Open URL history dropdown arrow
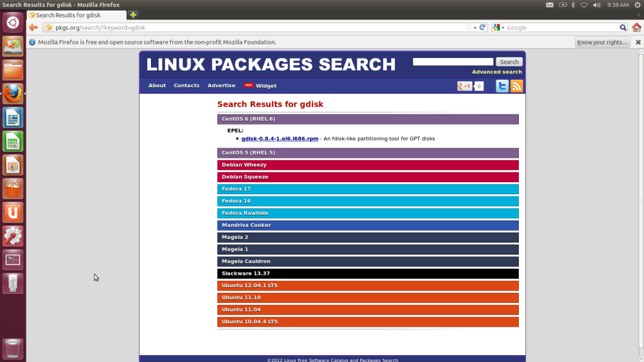Screen dimensions: 644x362 475,28
